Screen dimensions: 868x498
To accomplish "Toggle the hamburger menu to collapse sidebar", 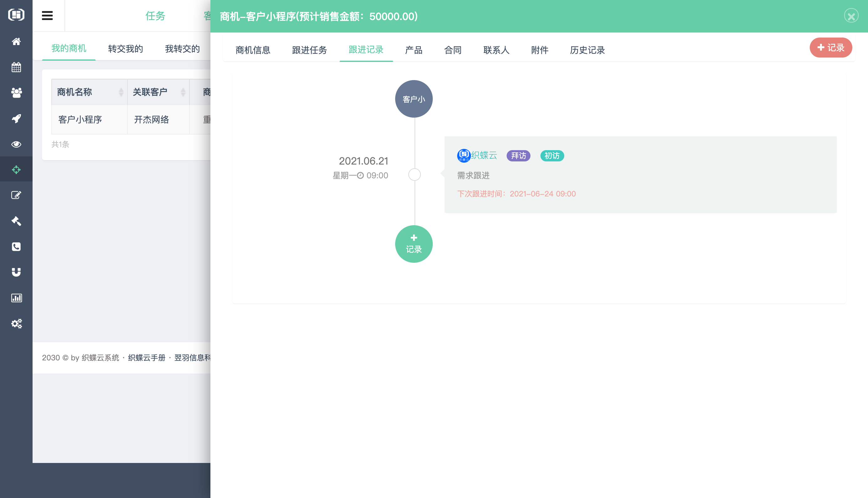I will tap(48, 15).
